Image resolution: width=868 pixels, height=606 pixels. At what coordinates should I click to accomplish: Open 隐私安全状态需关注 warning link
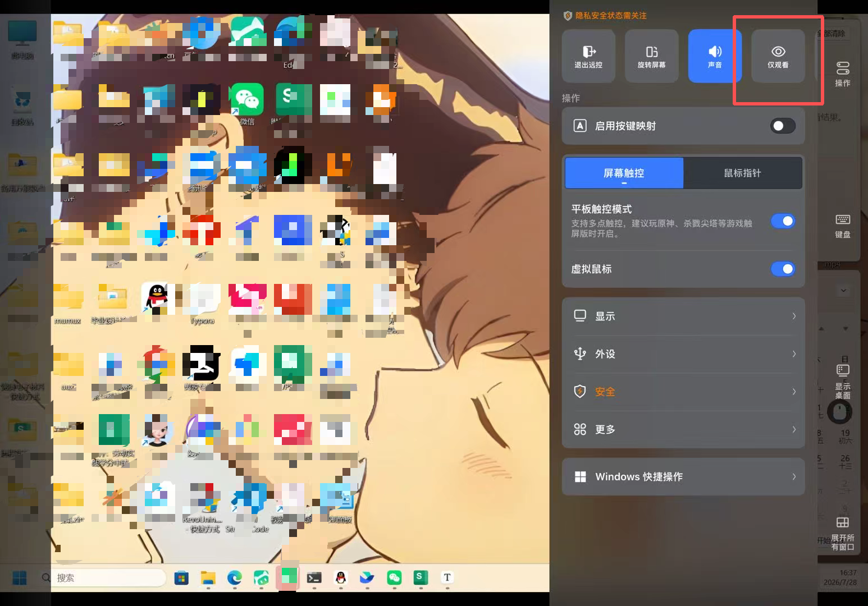coord(605,16)
